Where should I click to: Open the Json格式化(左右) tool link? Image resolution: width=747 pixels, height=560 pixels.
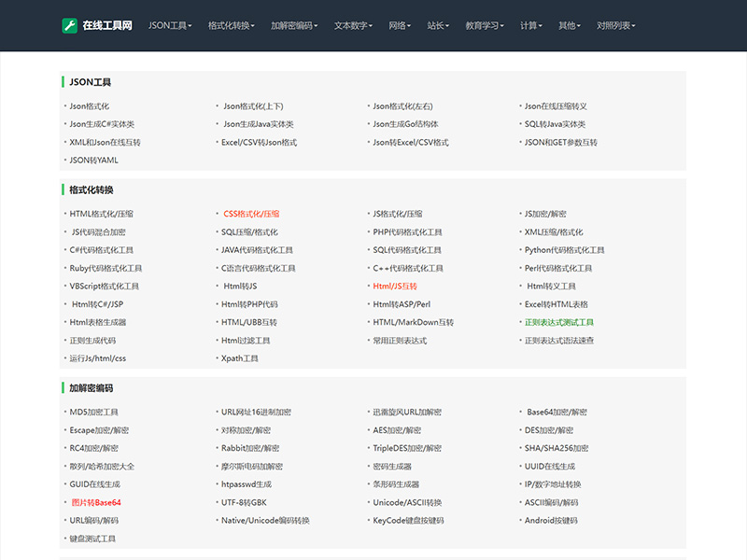click(402, 106)
